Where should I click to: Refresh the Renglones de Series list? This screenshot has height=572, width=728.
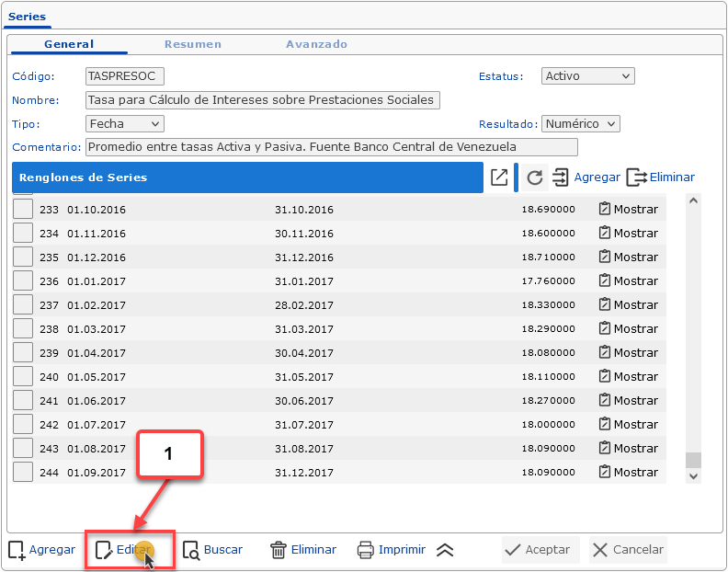pos(535,177)
